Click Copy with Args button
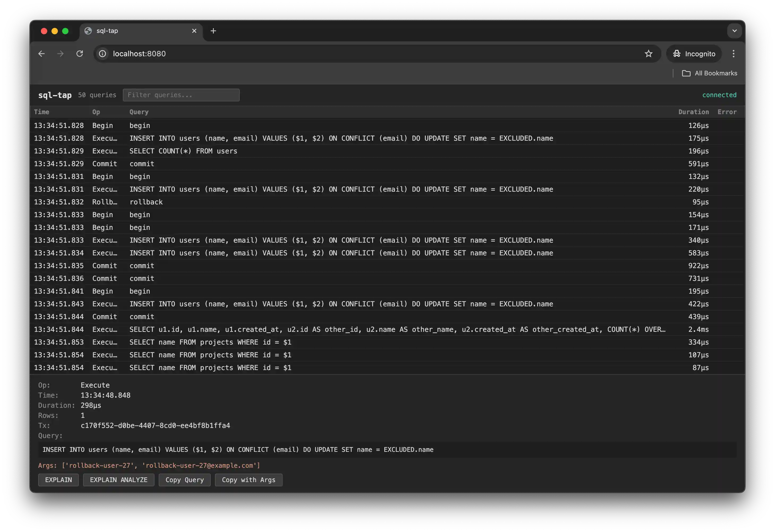The image size is (775, 532). coord(248,480)
